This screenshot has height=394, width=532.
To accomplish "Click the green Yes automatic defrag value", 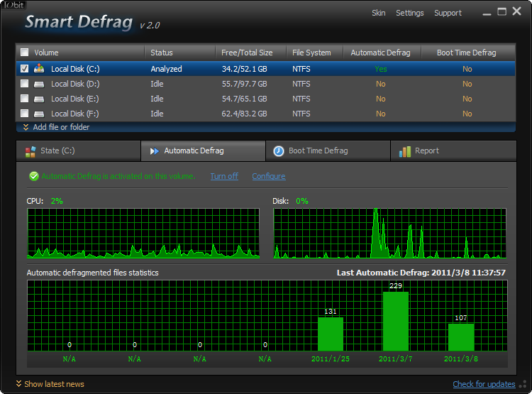I will (x=381, y=69).
